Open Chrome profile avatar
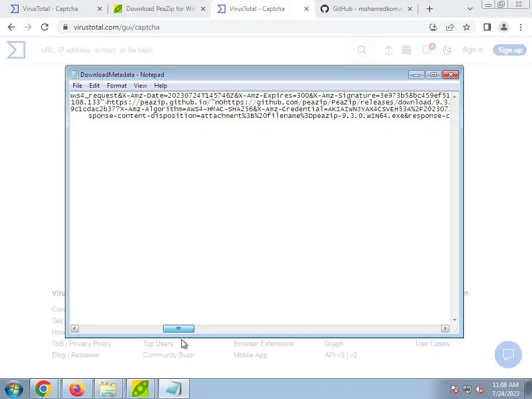This screenshot has width=532, height=399. 504,27
